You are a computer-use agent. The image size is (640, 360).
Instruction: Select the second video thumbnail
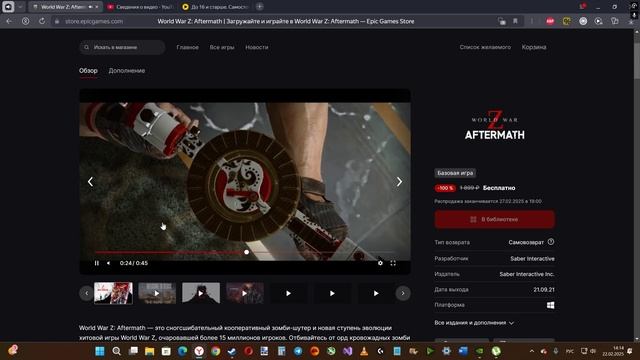point(157,293)
